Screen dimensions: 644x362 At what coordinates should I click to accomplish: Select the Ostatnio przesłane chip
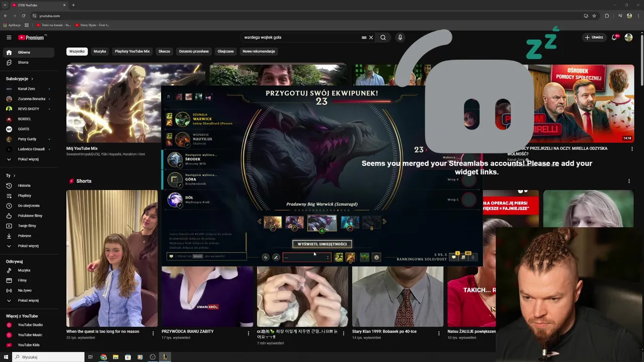(194, 51)
